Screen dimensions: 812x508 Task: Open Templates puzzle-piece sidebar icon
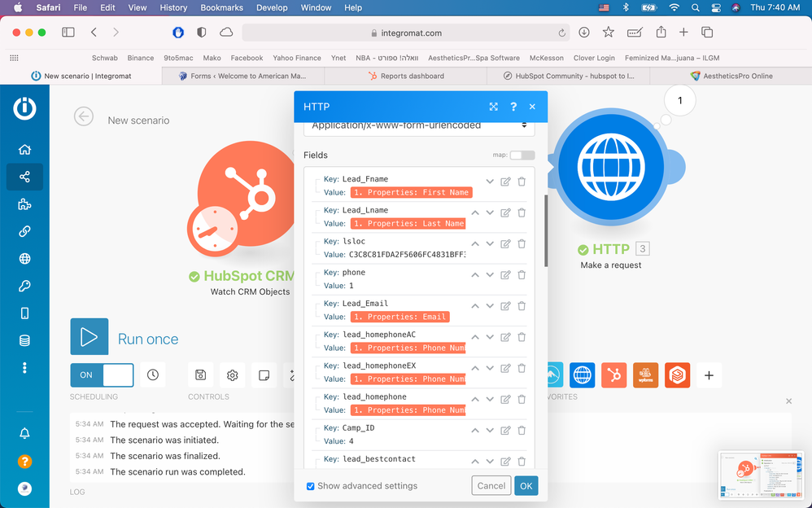[x=24, y=204]
